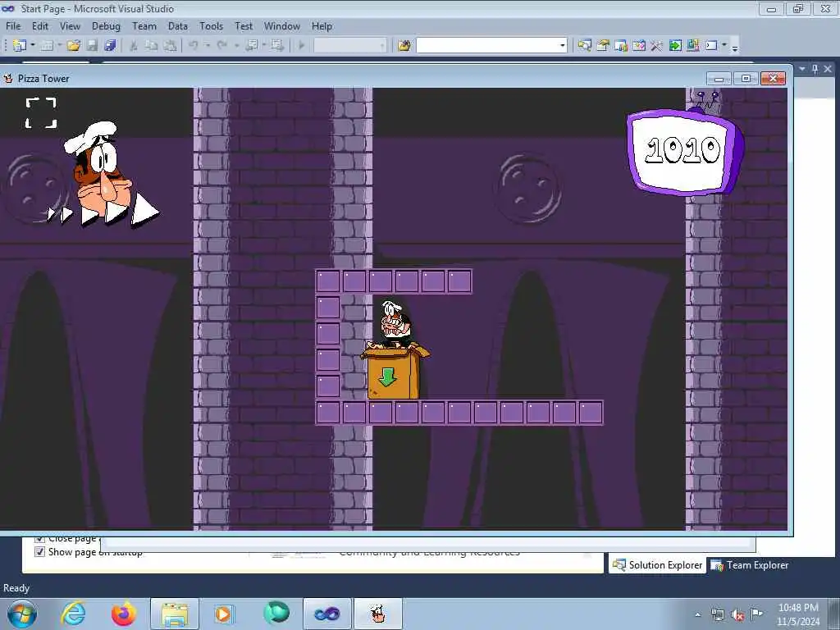Click the auto-hide pin icon on side panel

click(815, 69)
